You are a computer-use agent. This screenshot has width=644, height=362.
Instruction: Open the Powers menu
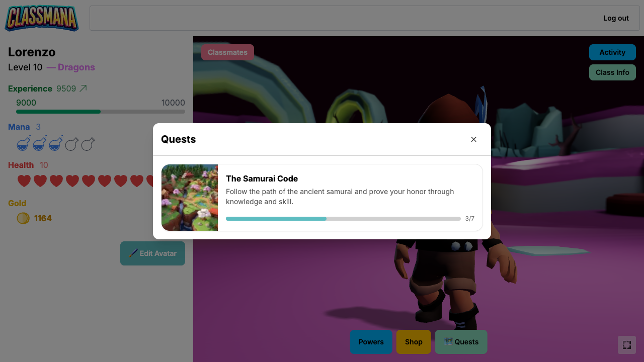point(371,342)
